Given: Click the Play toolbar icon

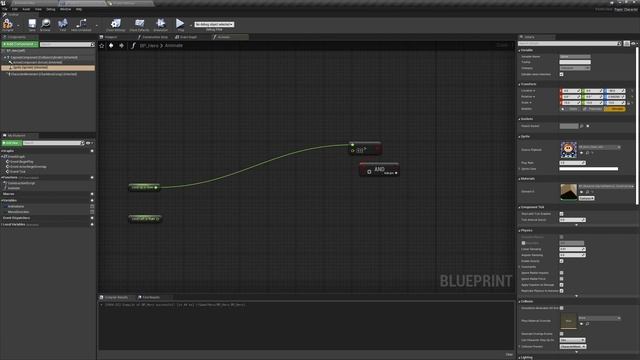Looking at the screenshot, I should 180,24.
